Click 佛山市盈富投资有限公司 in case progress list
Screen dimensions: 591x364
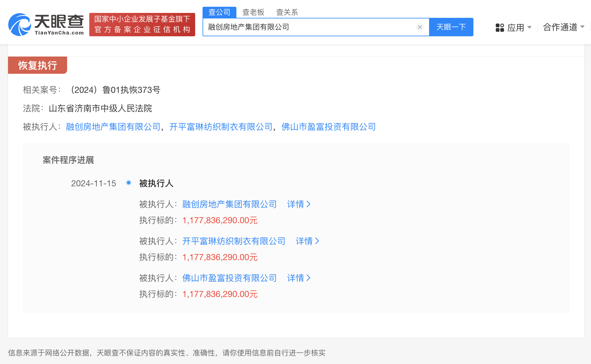coord(229,278)
